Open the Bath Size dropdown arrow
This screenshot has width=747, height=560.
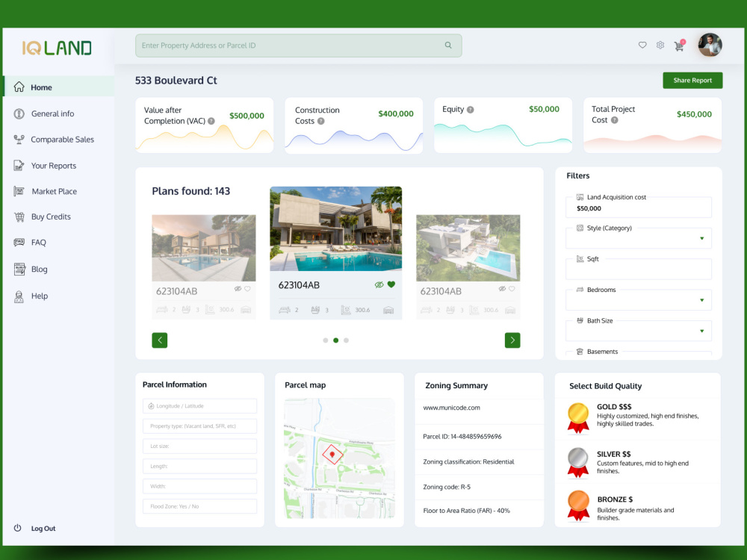[x=701, y=331]
